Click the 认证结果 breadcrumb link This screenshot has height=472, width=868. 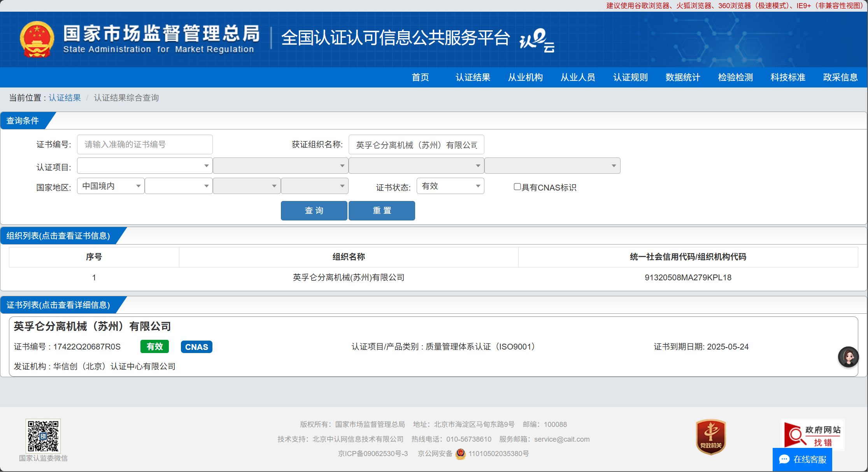point(65,98)
